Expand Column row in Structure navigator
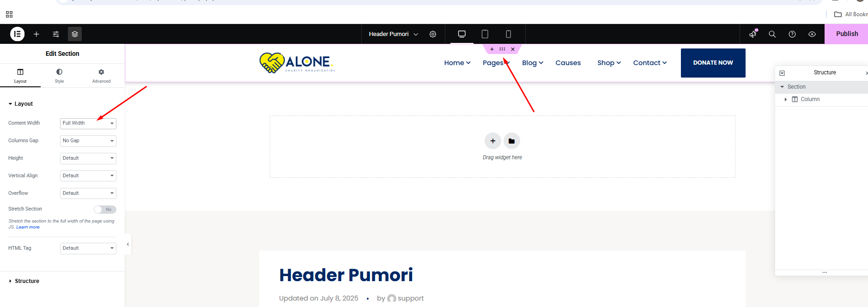This screenshot has height=307, width=868. [786, 99]
